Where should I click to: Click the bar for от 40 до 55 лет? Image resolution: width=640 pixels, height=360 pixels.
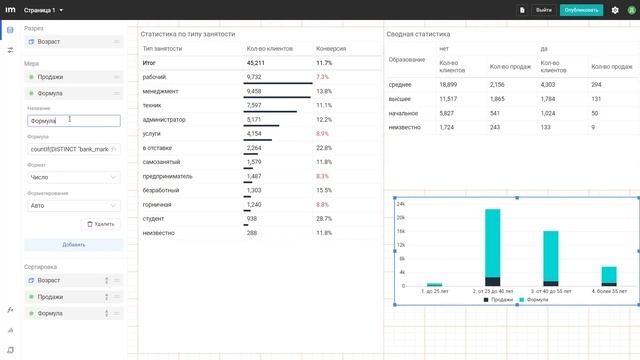click(x=551, y=258)
